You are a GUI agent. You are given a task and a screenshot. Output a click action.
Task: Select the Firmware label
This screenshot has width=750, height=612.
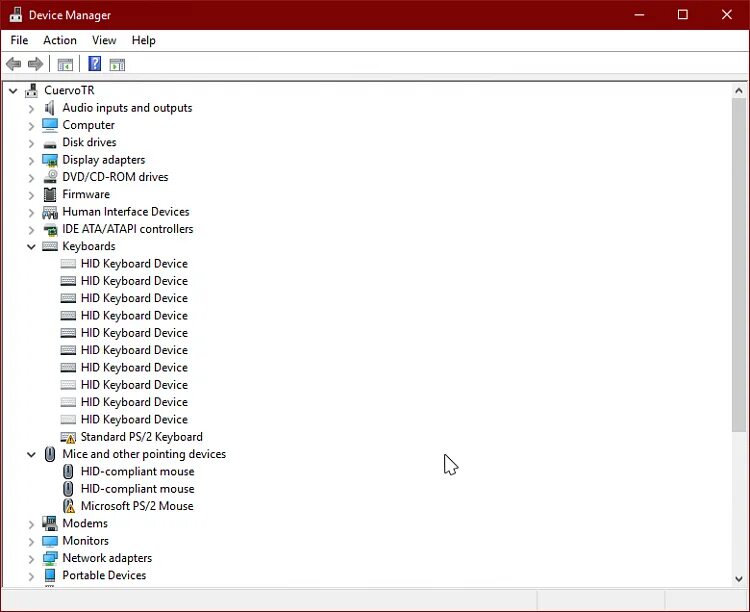tap(86, 194)
